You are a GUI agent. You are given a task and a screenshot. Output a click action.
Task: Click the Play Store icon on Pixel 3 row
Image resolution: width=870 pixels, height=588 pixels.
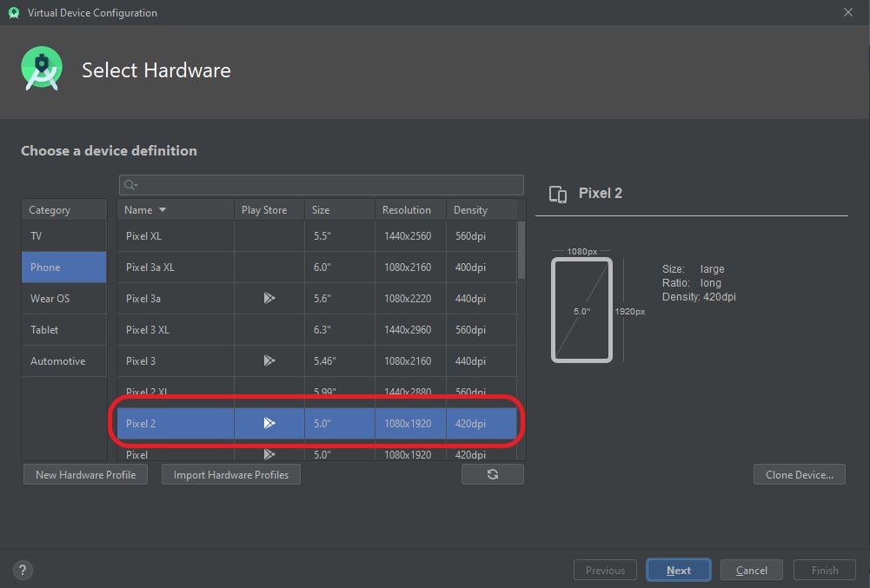coord(269,360)
